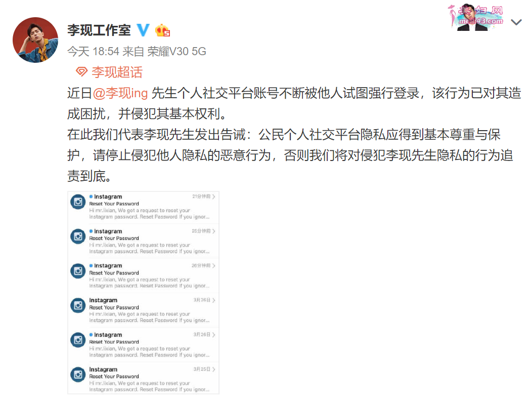Click the blue V verification badge
This screenshot has height=401, width=532.
coord(143,30)
